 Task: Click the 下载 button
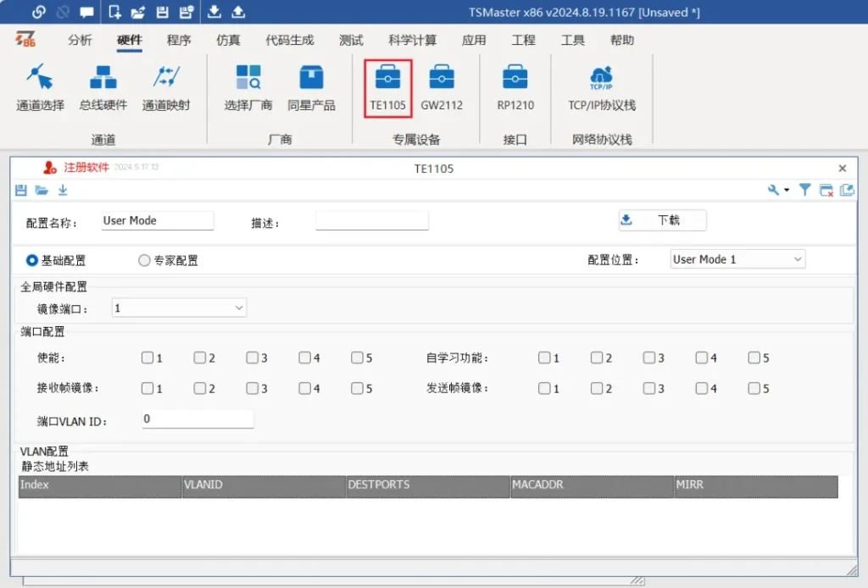[662, 220]
